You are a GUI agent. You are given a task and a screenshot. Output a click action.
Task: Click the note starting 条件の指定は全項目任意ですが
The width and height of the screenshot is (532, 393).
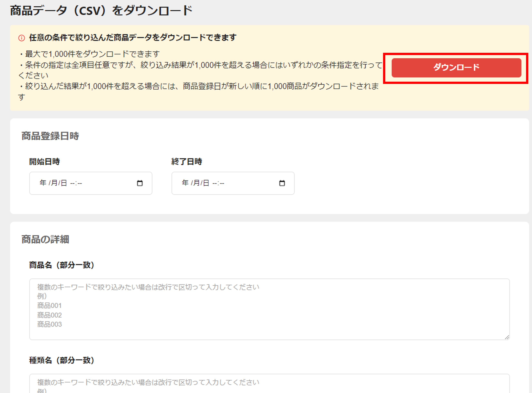[200, 70]
